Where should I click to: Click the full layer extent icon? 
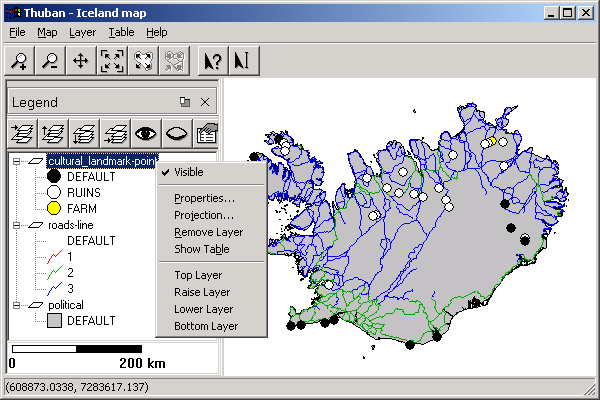143,61
